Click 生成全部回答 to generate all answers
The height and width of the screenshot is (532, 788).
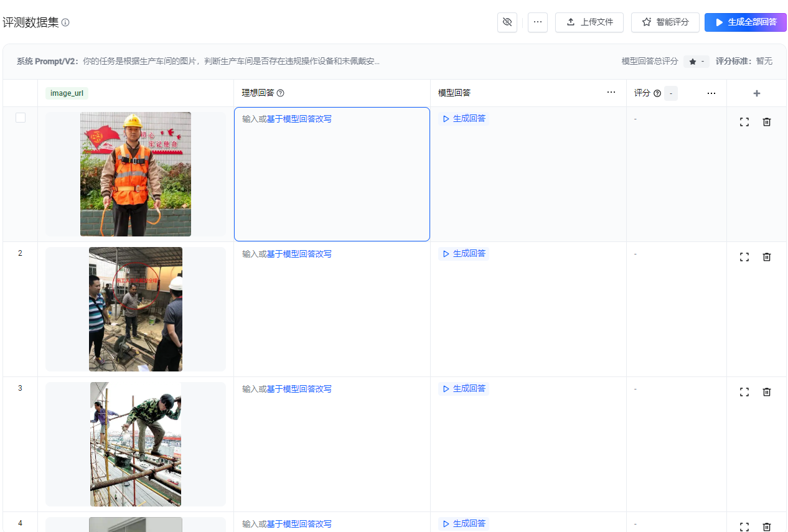746,22
